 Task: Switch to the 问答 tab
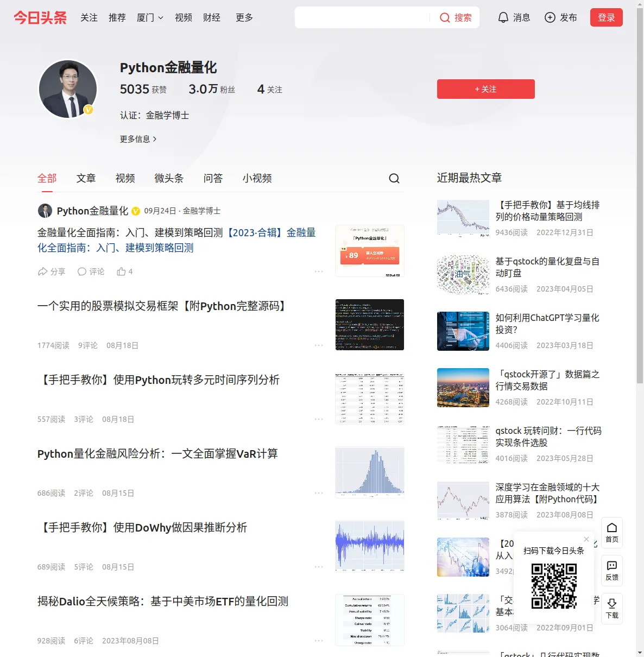pyautogui.click(x=213, y=178)
